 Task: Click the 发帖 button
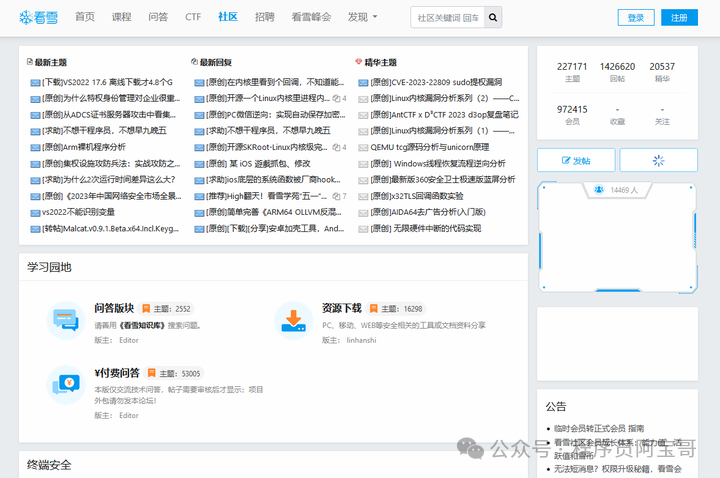pos(576,160)
